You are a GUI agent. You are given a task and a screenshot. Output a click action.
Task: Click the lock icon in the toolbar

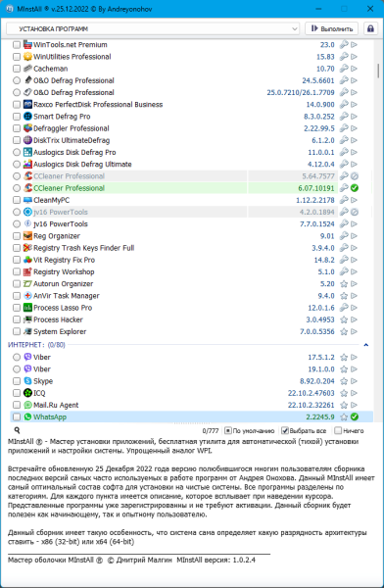370,28
